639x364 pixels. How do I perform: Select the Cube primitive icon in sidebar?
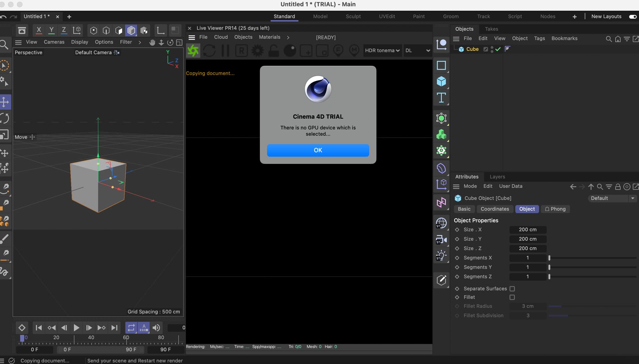[441, 81]
